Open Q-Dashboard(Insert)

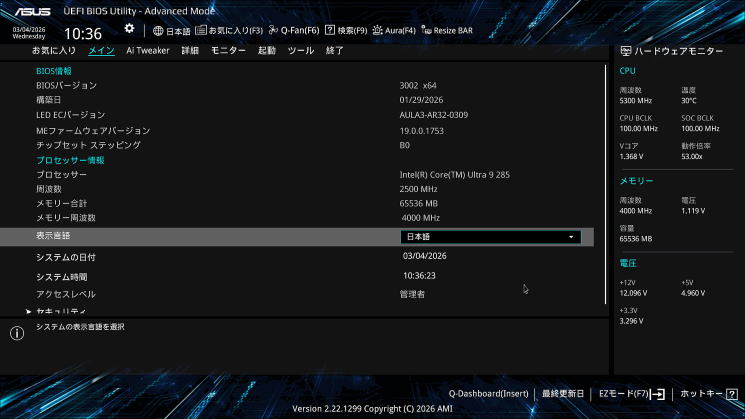pos(488,394)
